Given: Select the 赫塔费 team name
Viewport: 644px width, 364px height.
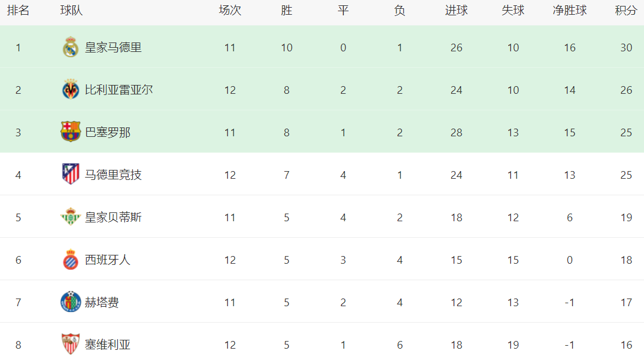Looking at the screenshot, I should point(101,302).
